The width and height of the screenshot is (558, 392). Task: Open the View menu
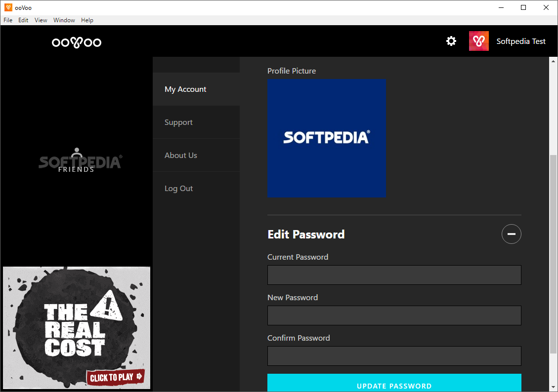click(x=41, y=20)
